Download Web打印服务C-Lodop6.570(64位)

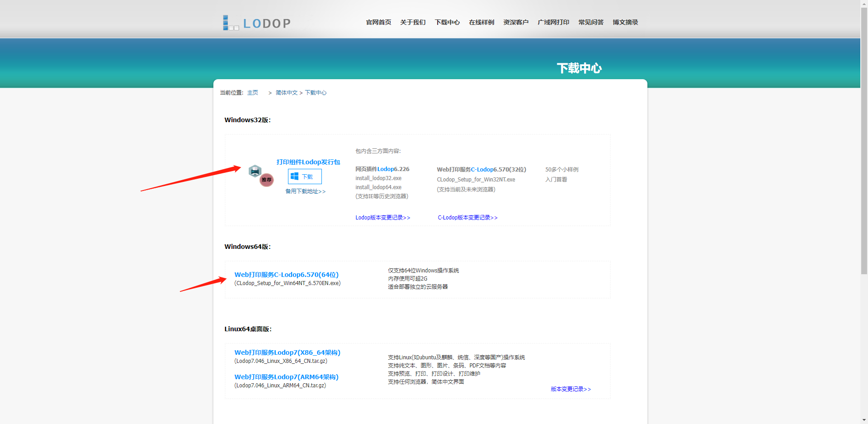(287, 275)
